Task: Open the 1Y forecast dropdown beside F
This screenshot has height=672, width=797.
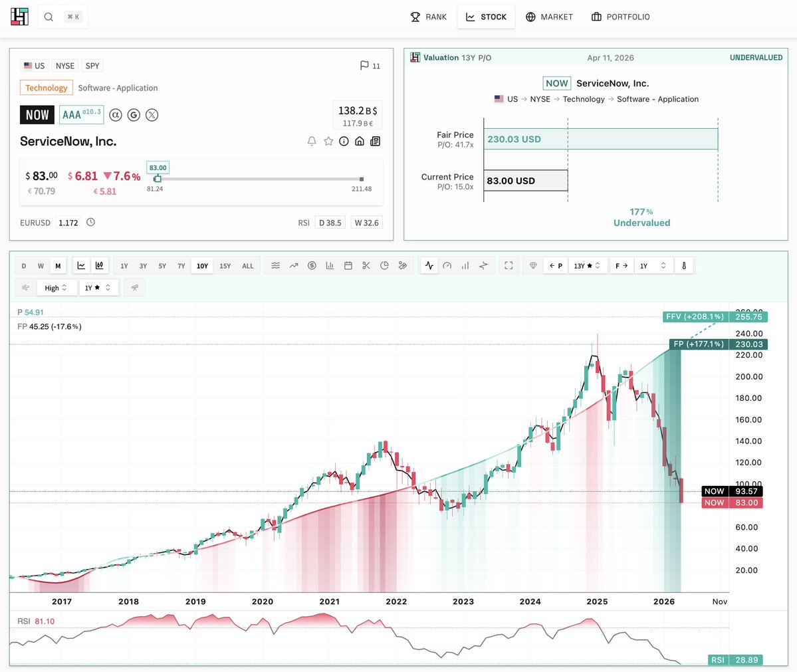Action: [x=653, y=266]
